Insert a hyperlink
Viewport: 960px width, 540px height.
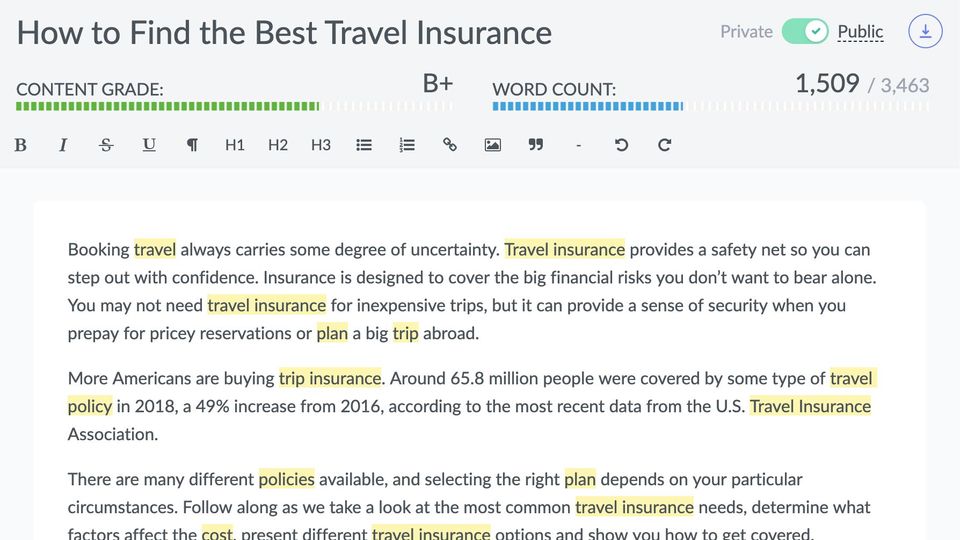450,145
